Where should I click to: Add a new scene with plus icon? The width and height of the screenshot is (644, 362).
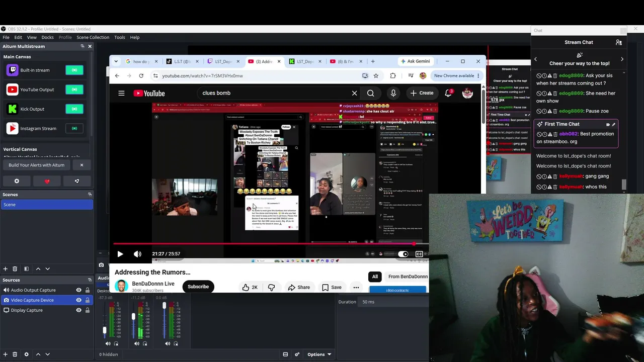(x=6, y=269)
